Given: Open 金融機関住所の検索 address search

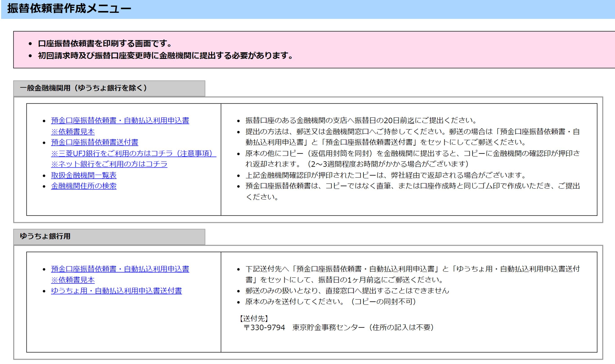Looking at the screenshot, I should point(84,186).
